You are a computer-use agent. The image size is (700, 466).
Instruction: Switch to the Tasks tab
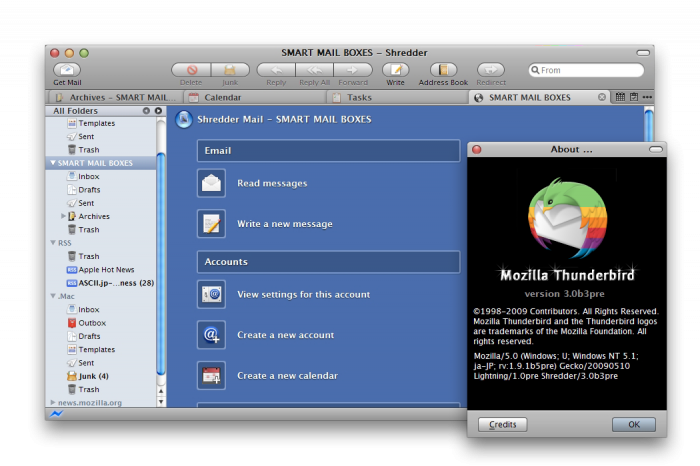point(397,97)
